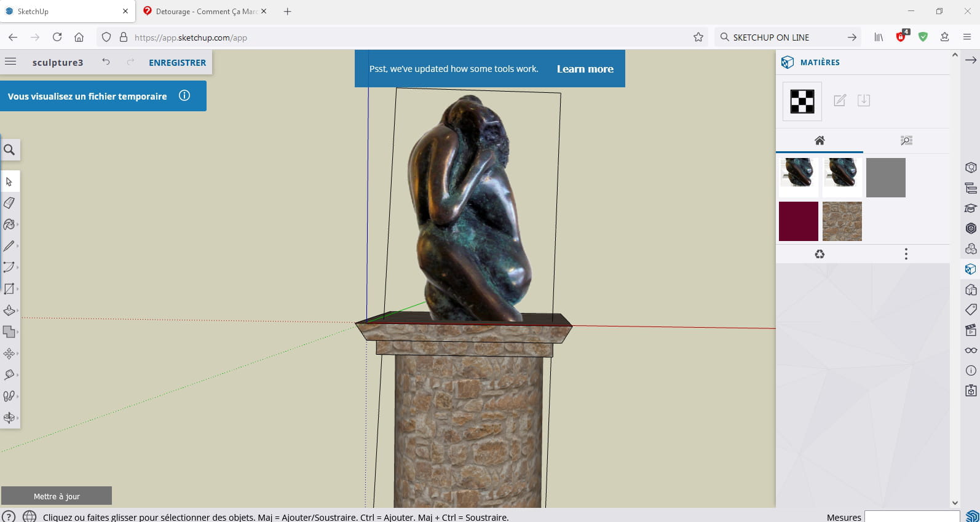Click ENREGISTRER to save the model
The image size is (980, 522).
pos(177,63)
